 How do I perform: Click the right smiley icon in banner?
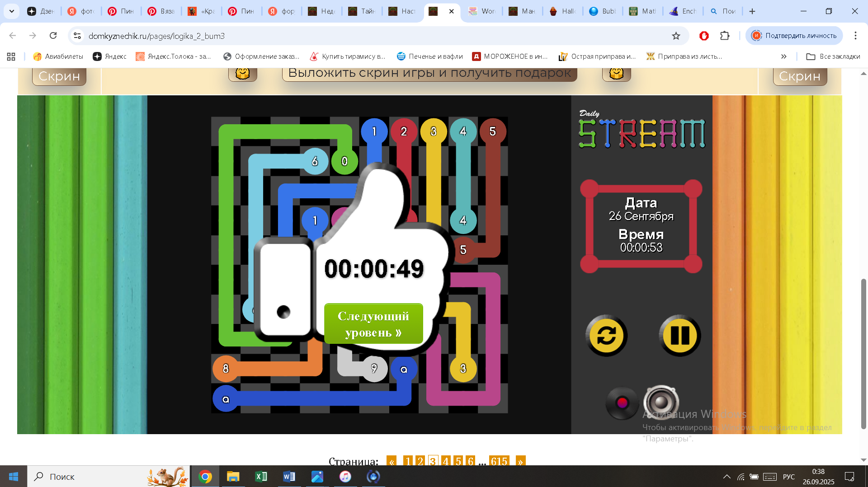[617, 74]
